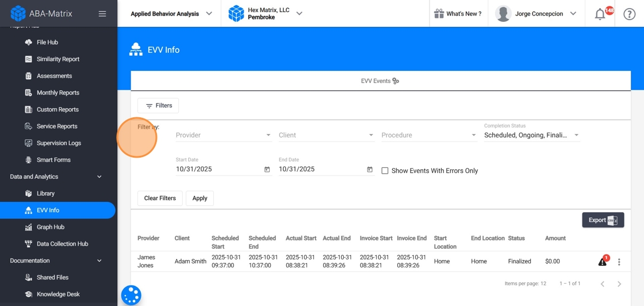Open the Start Date calendar picker
This screenshot has height=306, width=644.
point(267,170)
